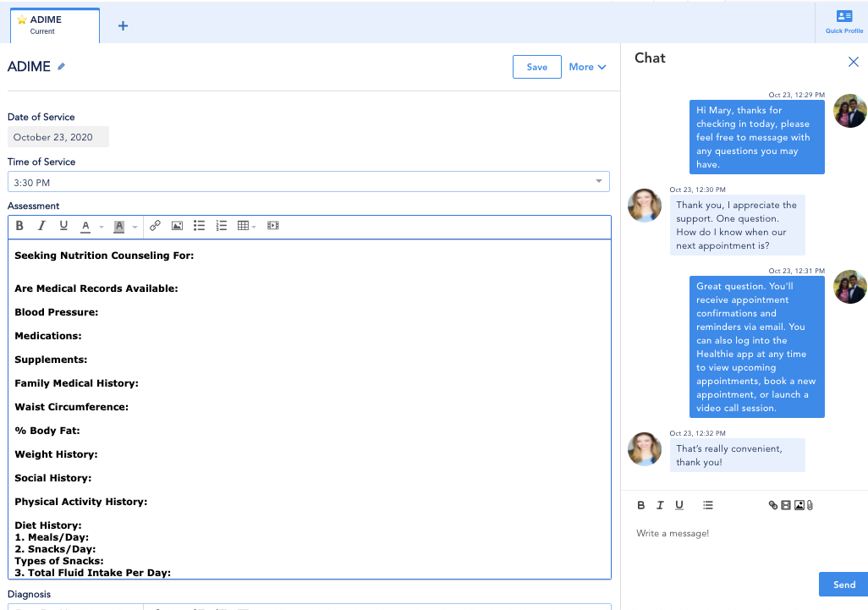Open font color dropdown arrow
Image resolution: width=868 pixels, height=610 pixels.
pos(102,227)
